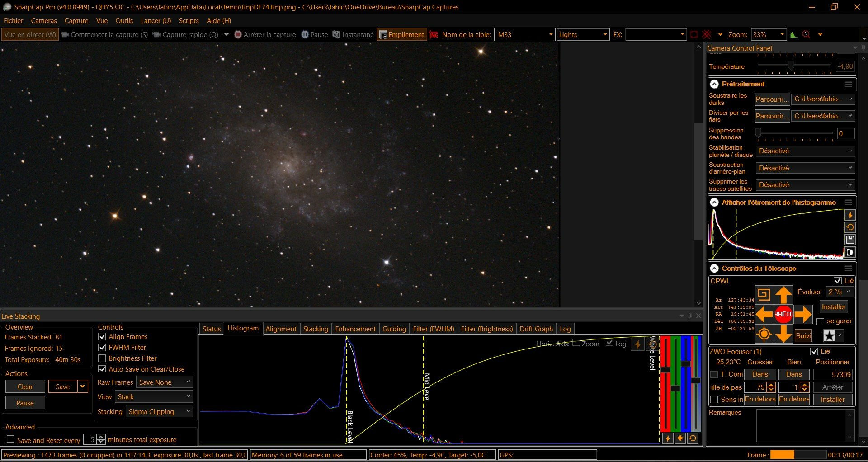Open the histogram stretch section options menu
The height and width of the screenshot is (462, 868).
(x=849, y=203)
